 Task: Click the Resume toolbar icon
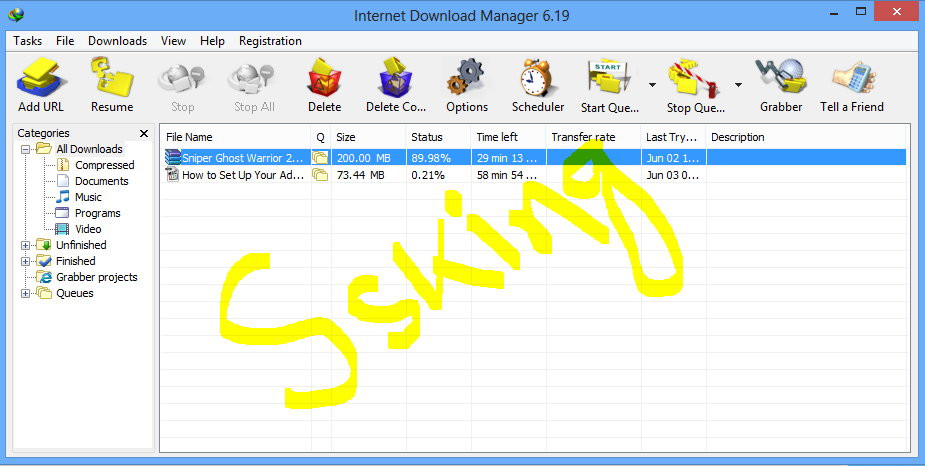click(111, 77)
